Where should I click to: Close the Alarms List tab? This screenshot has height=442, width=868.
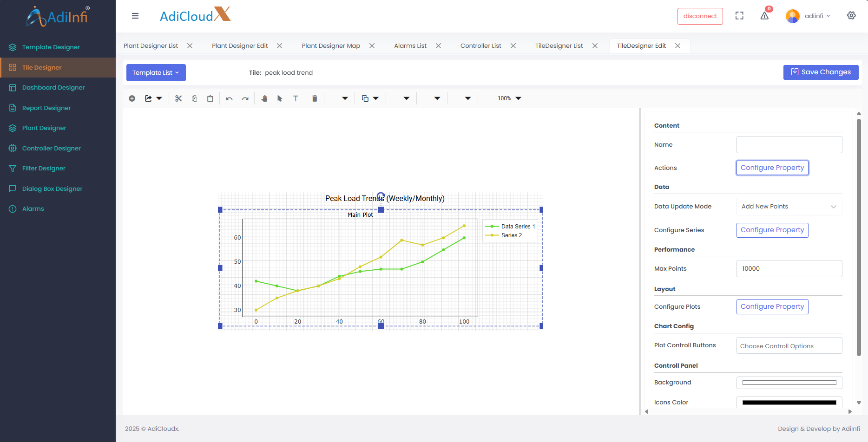pyautogui.click(x=438, y=45)
